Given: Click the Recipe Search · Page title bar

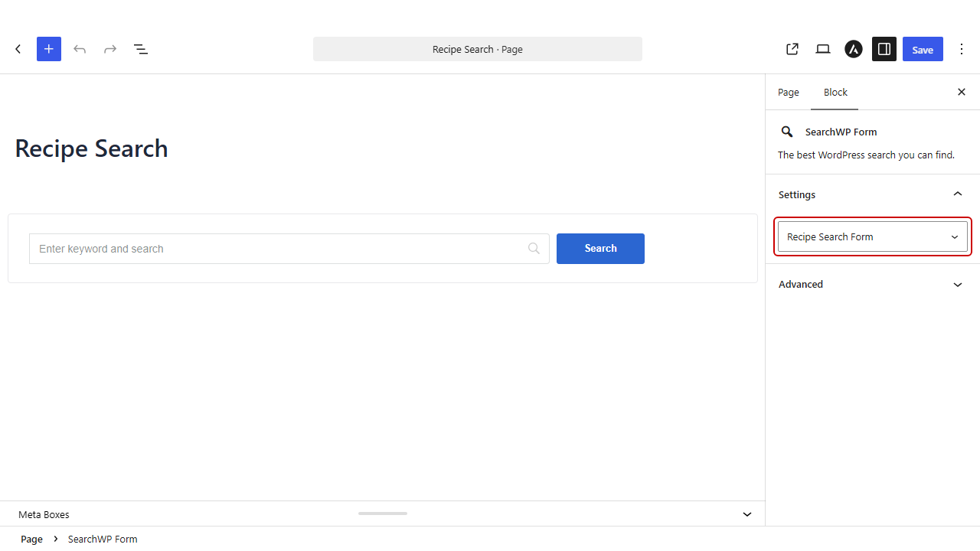Looking at the screenshot, I should point(478,49).
